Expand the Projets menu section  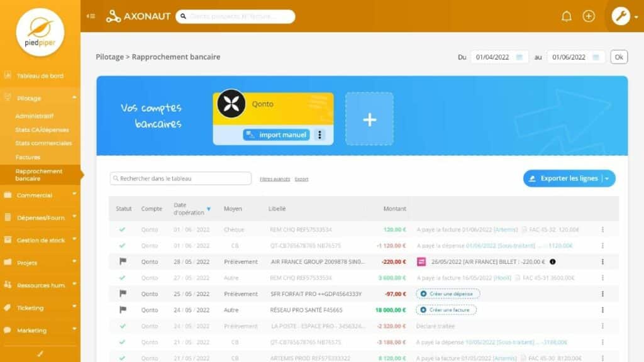click(74, 261)
